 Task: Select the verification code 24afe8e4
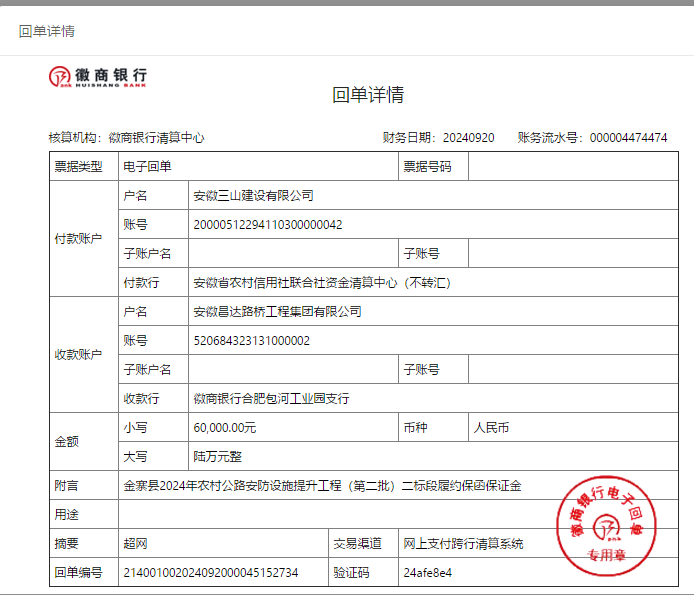pos(428,573)
